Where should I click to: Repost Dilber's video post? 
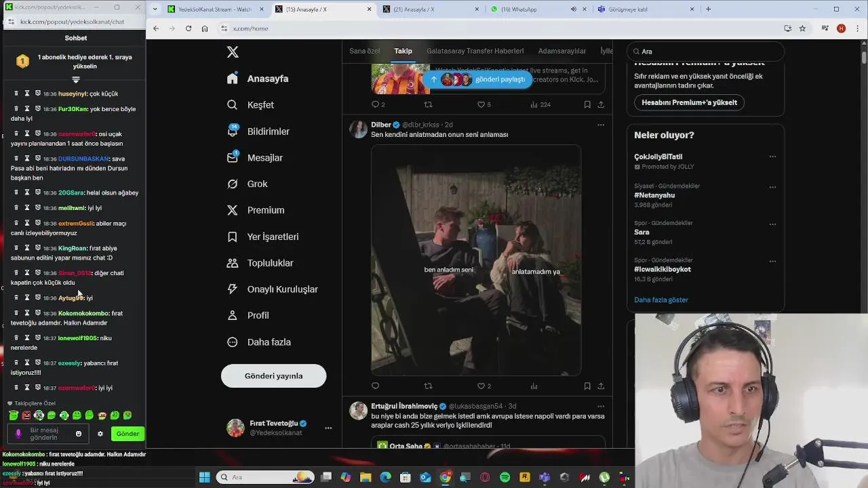pos(428,386)
